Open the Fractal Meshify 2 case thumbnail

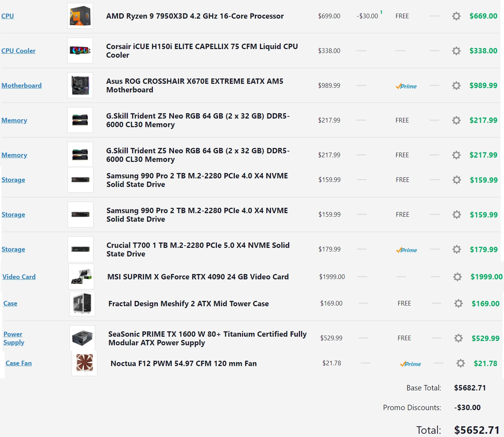coord(82,303)
